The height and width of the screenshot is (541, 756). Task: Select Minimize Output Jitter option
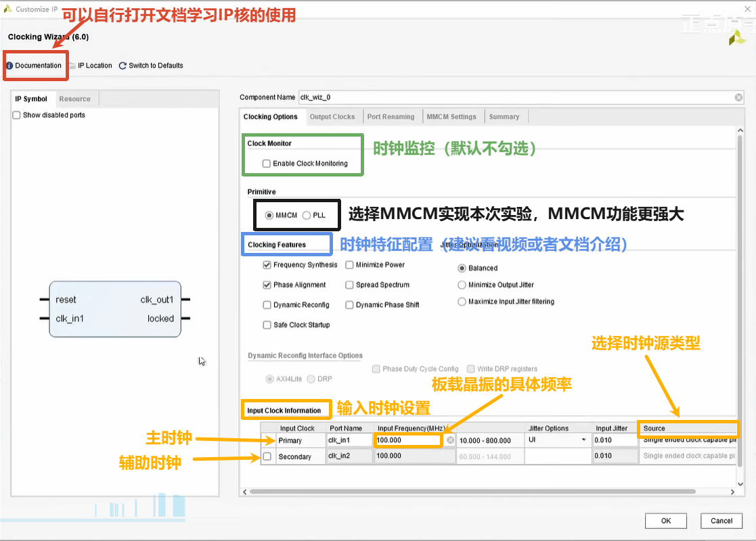[462, 285]
